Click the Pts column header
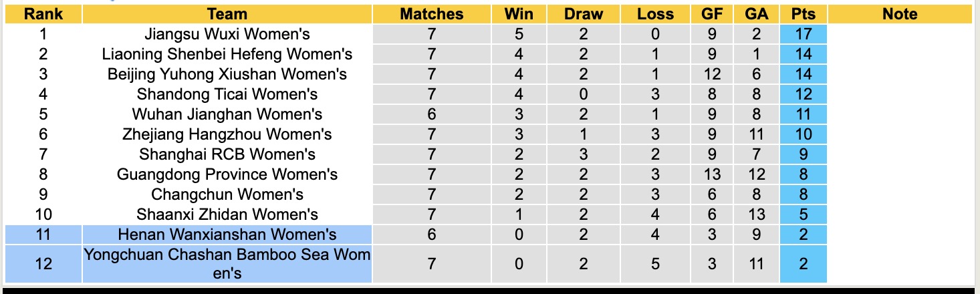Viewport: 980px width, 294px height. click(x=803, y=14)
